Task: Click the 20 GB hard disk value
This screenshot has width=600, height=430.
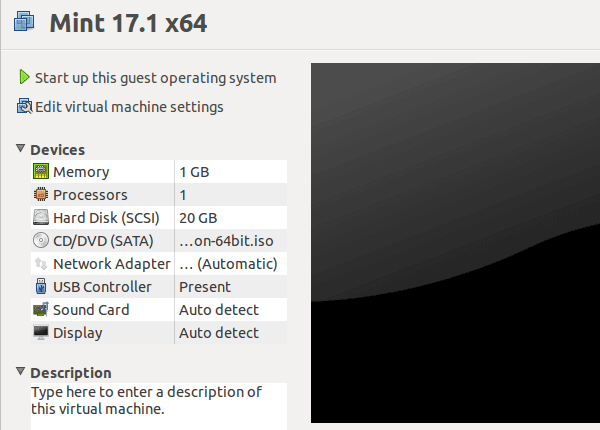Action: 198,218
